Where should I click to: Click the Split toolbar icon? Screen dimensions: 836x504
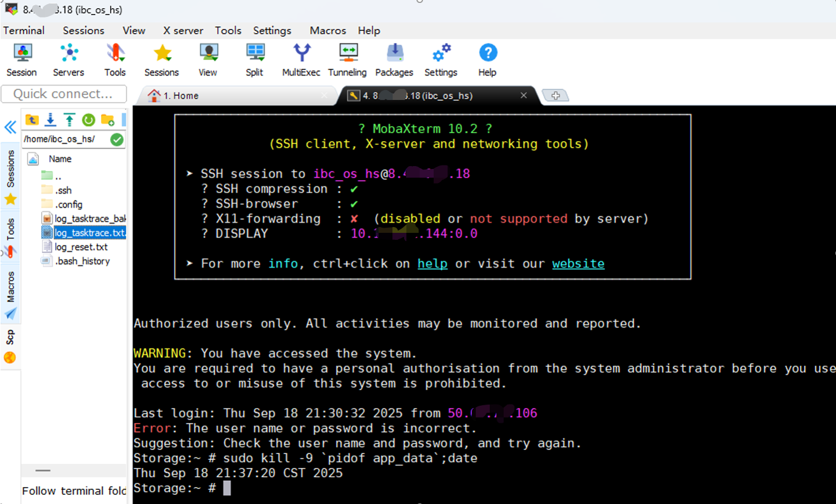254,60
